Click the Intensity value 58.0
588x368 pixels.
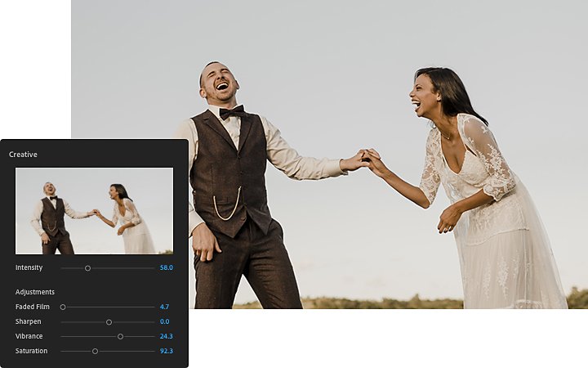(x=166, y=267)
